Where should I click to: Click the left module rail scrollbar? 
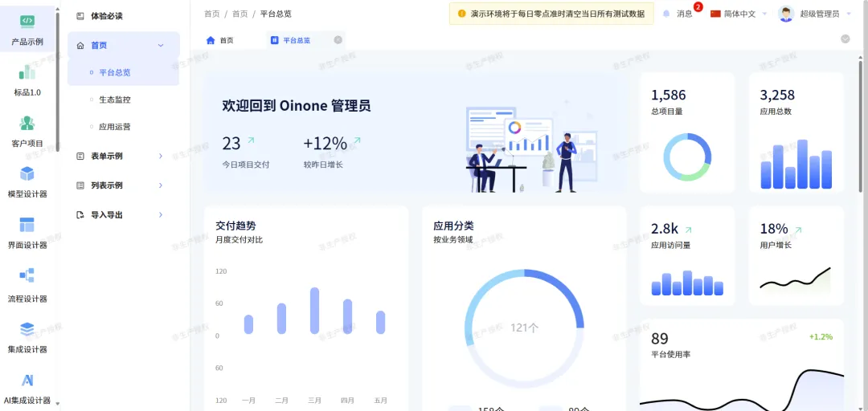[x=57, y=83]
